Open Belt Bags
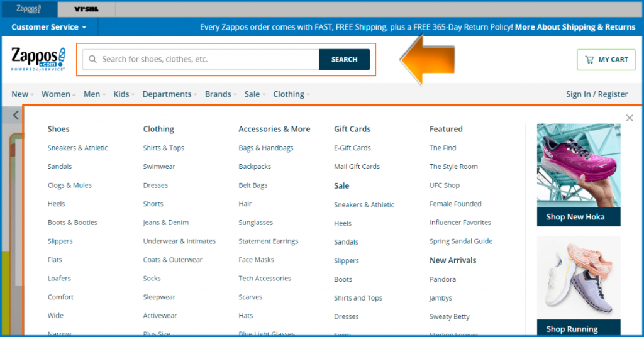The height and width of the screenshot is (337, 644). [253, 185]
